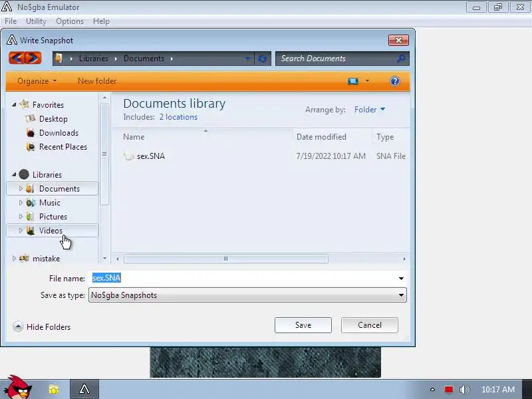This screenshot has width=532, height=399.
Task: Expand the mistake folder node
Action: click(x=14, y=259)
